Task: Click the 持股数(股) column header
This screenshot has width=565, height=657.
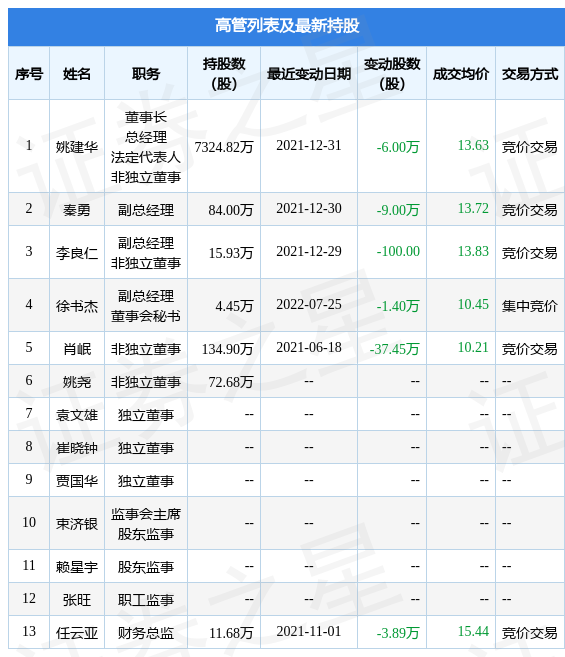Action: pyautogui.click(x=224, y=74)
